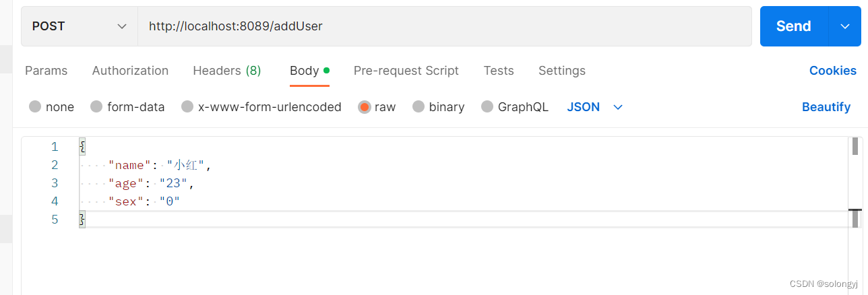The width and height of the screenshot is (868, 295).
Task: Choose x-www-form-urlencoded body type
Action: pos(187,106)
